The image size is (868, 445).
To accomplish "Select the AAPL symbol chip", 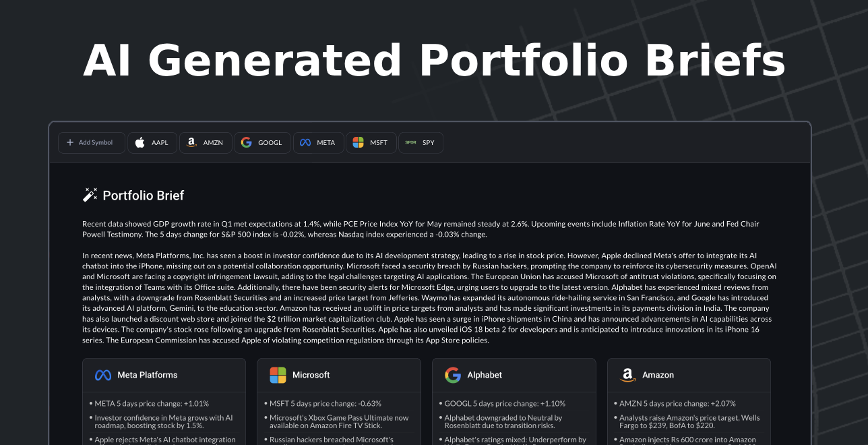I will [152, 143].
